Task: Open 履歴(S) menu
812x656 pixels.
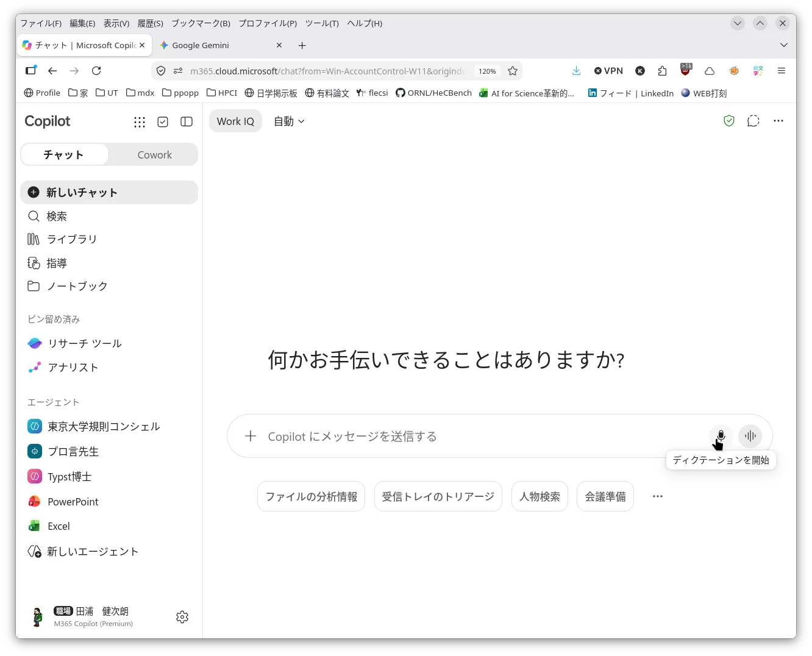Action: click(x=150, y=23)
